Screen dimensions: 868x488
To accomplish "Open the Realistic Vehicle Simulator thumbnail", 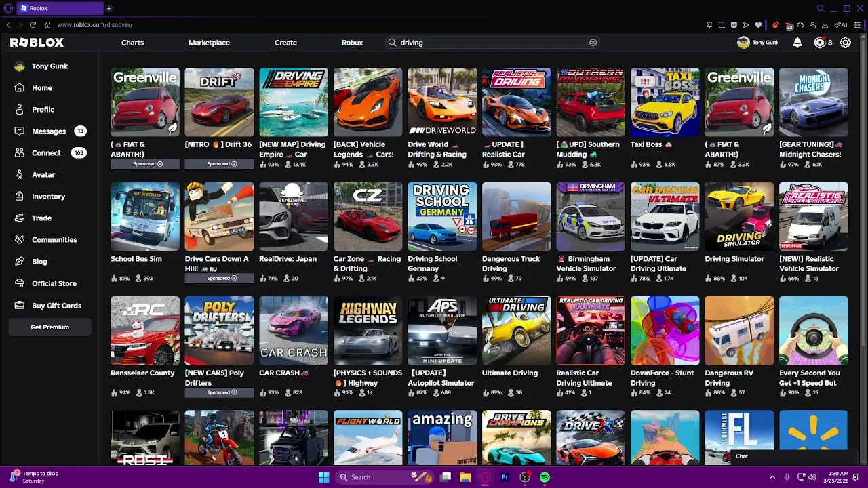I will (x=814, y=217).
